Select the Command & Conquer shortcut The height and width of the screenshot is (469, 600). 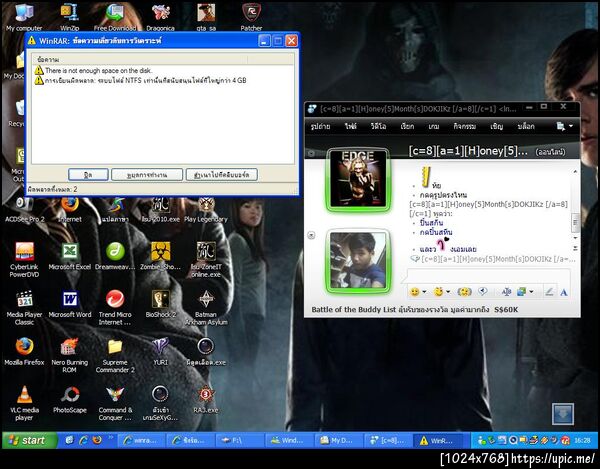(x=115, y=402)
